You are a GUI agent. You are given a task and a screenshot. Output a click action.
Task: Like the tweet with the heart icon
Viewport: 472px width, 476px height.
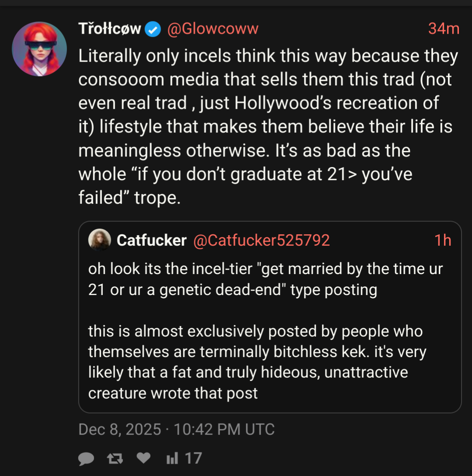pos(143,458)
